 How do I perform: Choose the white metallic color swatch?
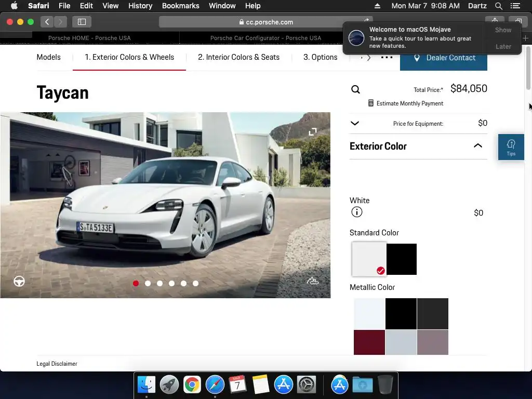tap(369, 314)
